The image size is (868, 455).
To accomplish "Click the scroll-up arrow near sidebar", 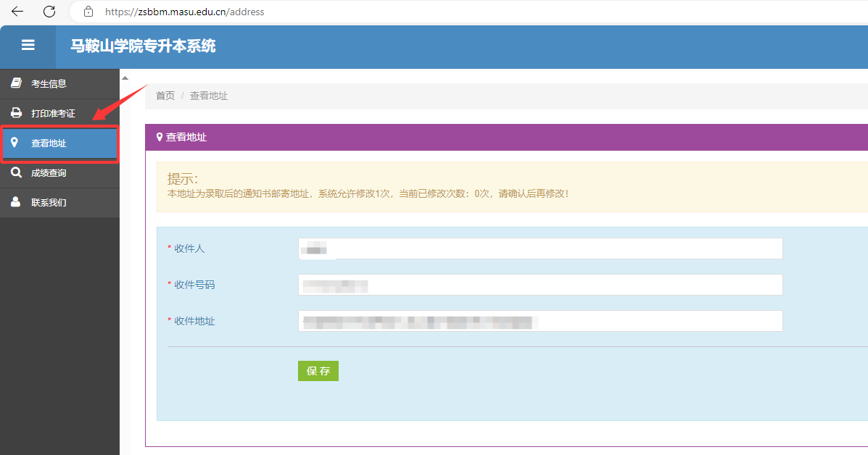I will coord(125,78).
